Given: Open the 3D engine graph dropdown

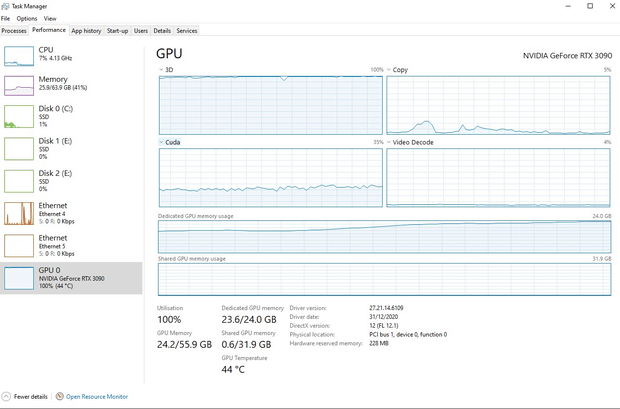Looking at the screenshot, I should point(161,70).
